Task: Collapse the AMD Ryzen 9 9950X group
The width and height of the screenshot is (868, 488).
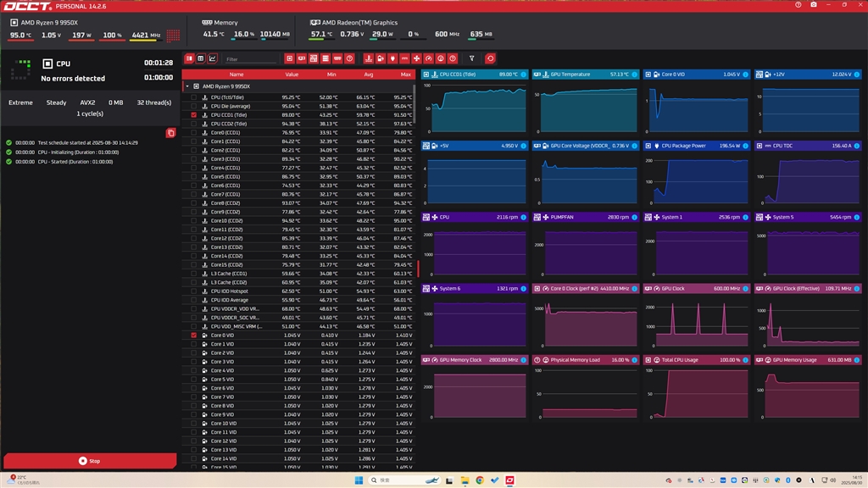Action: click(187, 86)
